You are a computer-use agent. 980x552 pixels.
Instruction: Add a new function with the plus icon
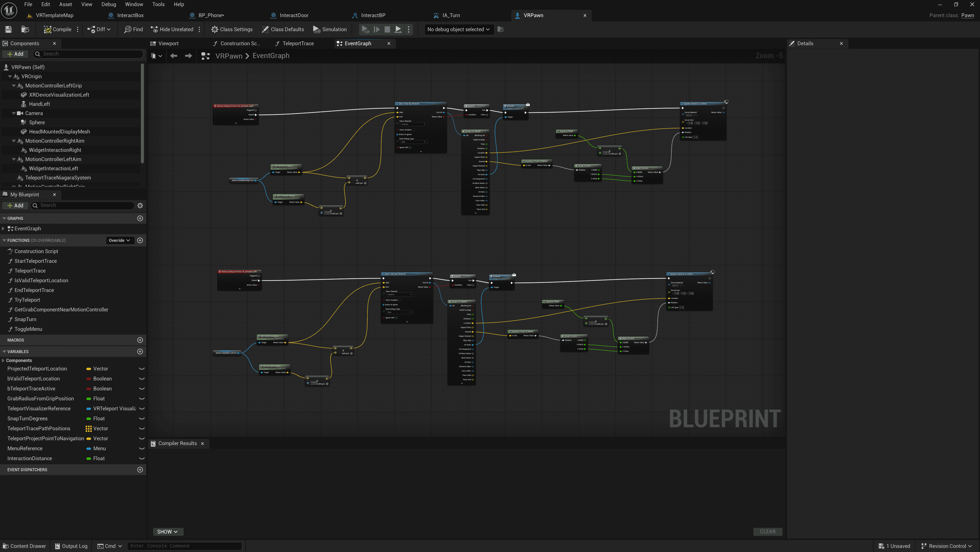click(x=140, y=240)
